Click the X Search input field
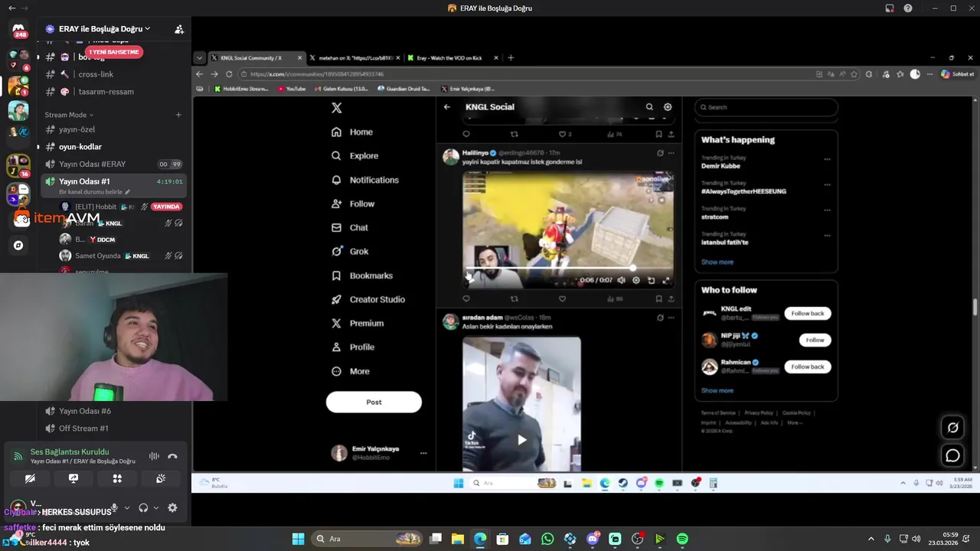This screenshot has width=980, height=551. tap(766, 107)
